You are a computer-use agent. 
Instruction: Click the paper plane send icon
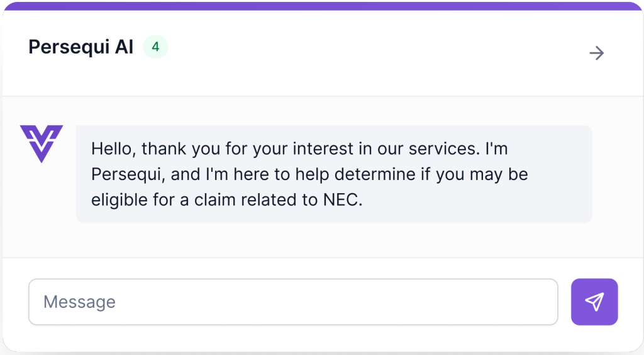[594, 302]
